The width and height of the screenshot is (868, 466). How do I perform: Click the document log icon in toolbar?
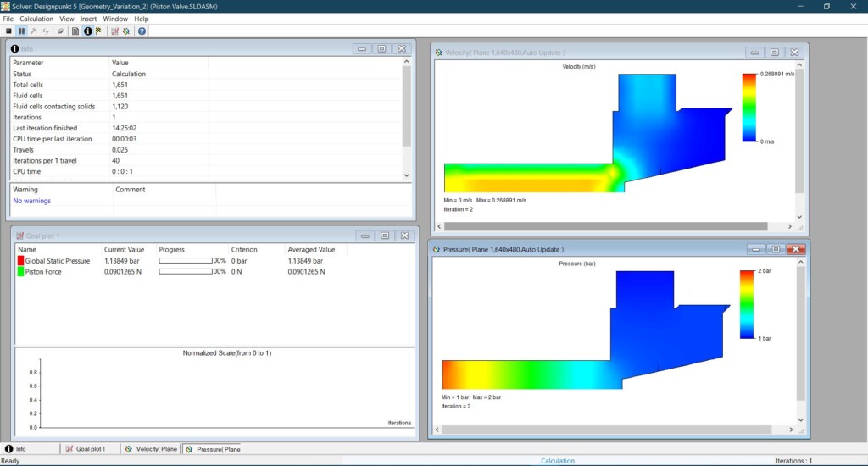pyautogui.click(x=75, y=31)
